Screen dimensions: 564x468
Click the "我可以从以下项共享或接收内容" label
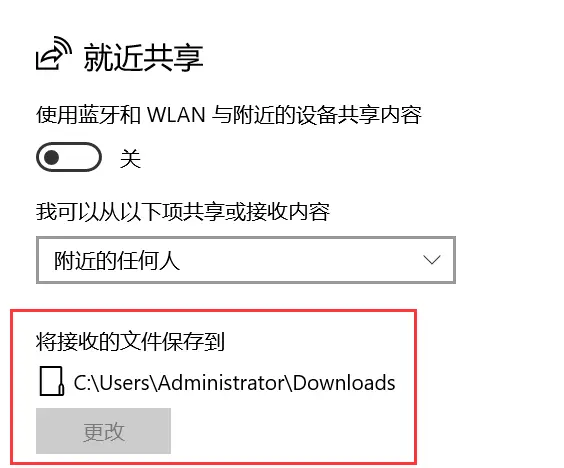tap(183, 212)
